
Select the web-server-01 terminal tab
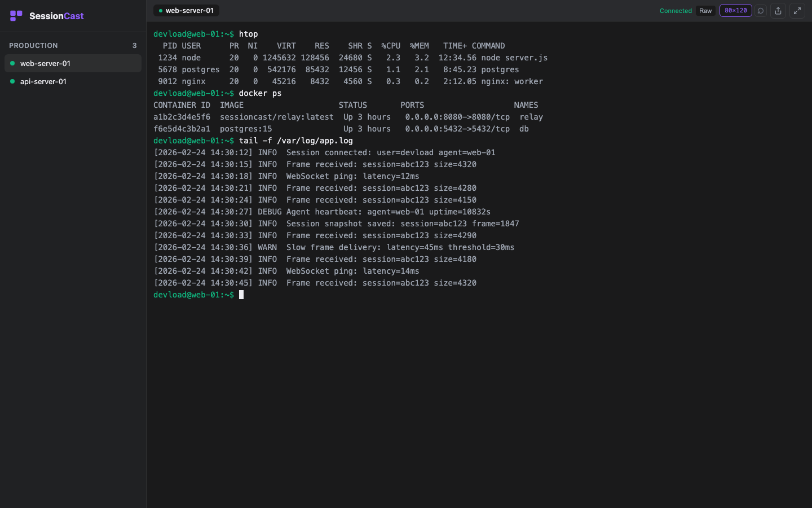[186, 10]
